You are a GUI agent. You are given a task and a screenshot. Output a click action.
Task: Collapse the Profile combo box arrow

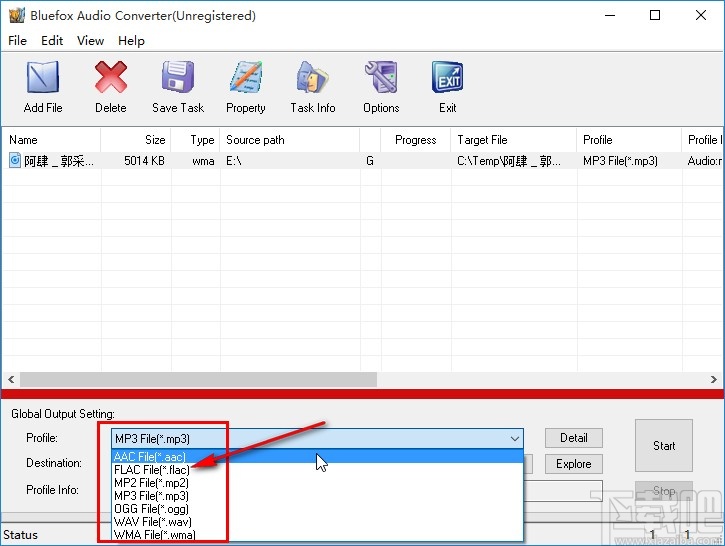[x=515, y=438]
